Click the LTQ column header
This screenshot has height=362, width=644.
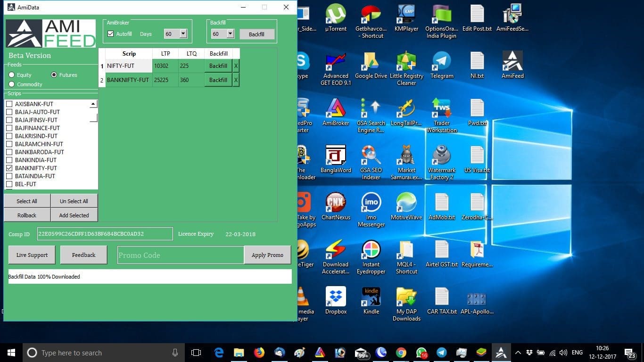(191, 54)
